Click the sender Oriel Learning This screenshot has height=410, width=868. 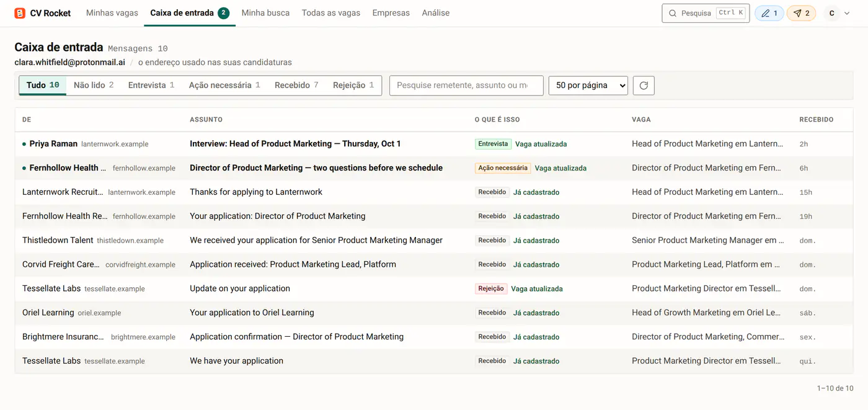[48, 313]
